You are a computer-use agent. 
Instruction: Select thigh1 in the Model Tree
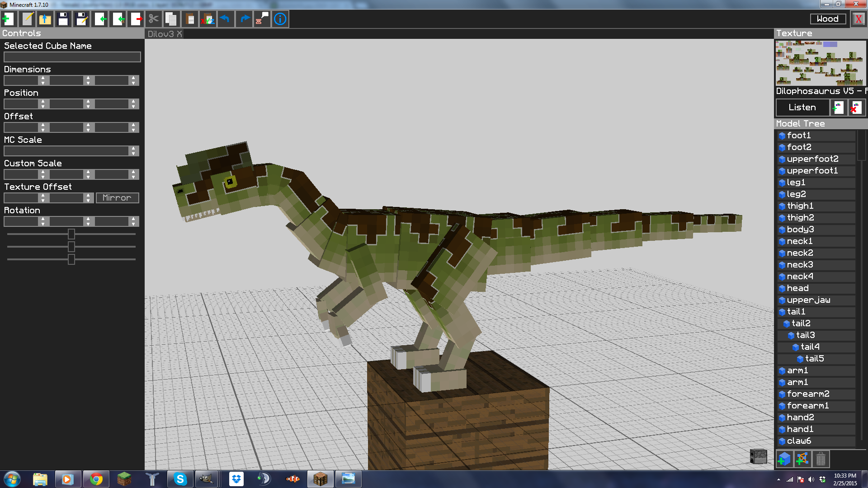coord(816,206)
